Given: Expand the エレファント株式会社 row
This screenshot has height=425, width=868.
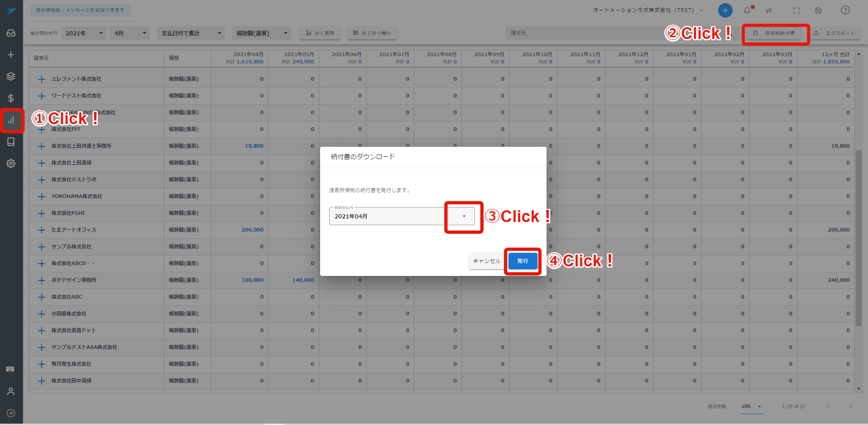Looking at the screenshot, I should click(42, 79).
